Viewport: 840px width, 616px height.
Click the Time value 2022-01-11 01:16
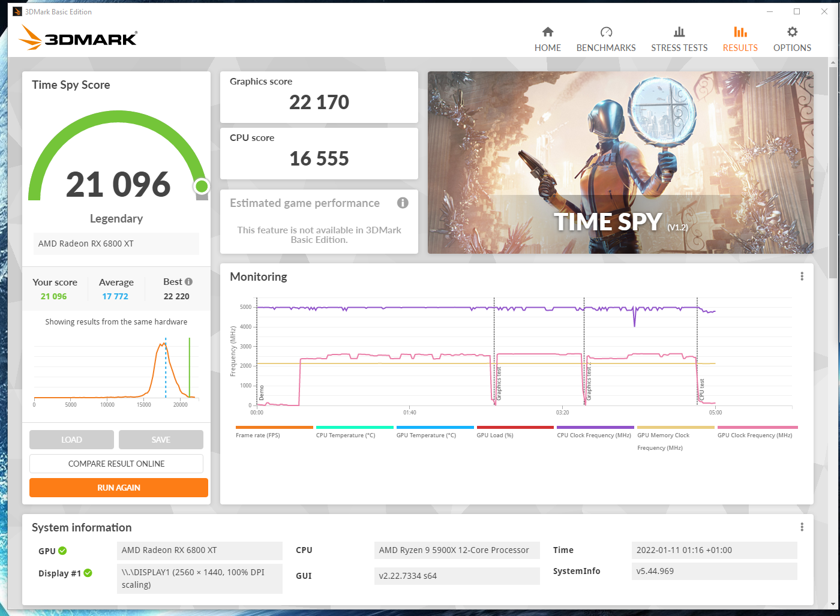click(714, 550)
